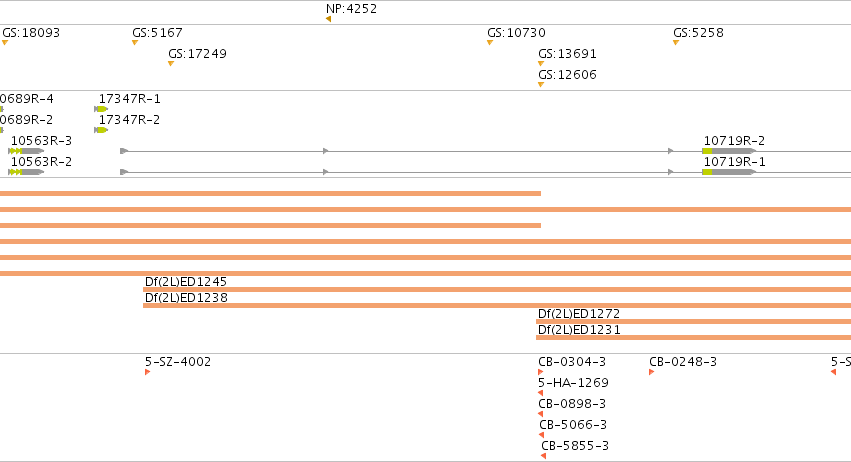Click the CB-5855-3 insertion arrow

tap(543, 456)
